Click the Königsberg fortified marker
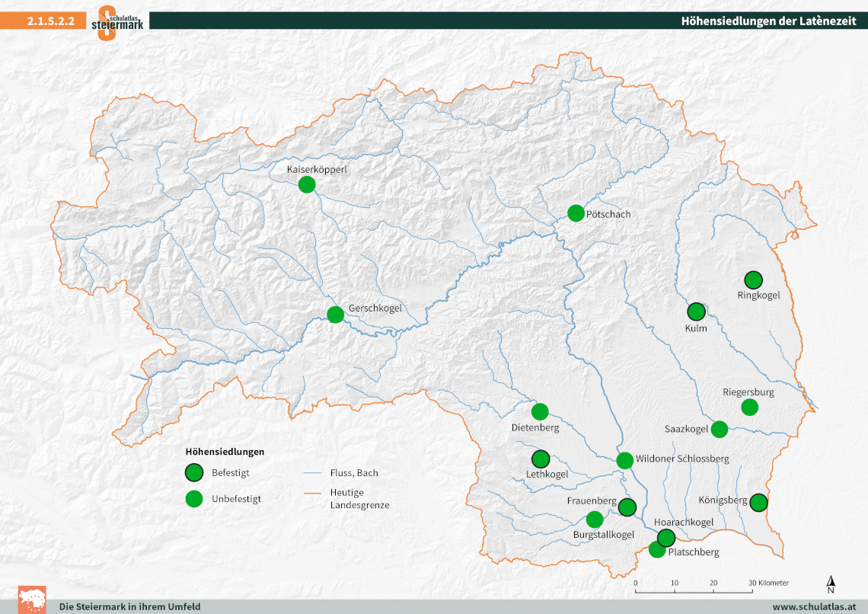The height and width of the screenshot is (614, 868). [758, 503]
